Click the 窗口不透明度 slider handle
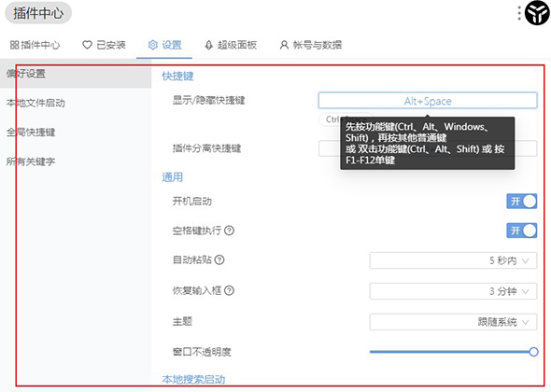The width and height of the screenshot is (551, 392). tap(533, 352)
